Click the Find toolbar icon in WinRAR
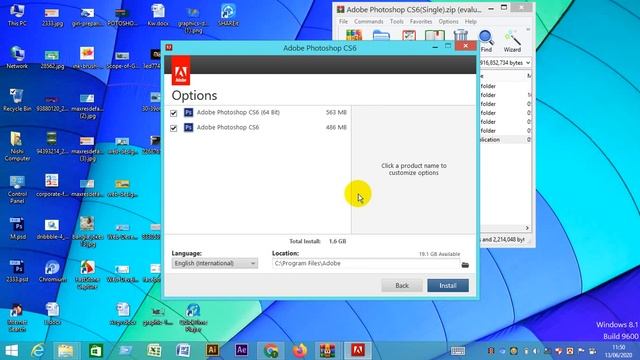Viewport: 640px width, 360px height. click(x=486, y=41)
